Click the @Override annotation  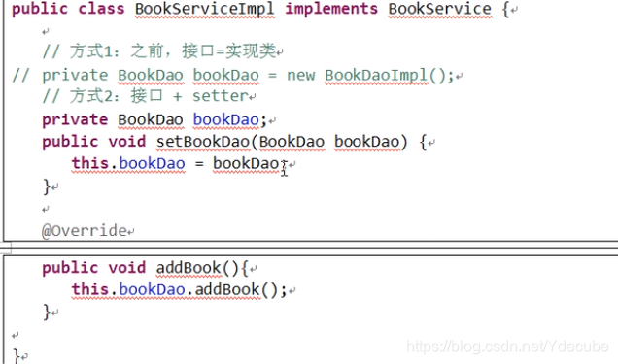pos(85,231)
